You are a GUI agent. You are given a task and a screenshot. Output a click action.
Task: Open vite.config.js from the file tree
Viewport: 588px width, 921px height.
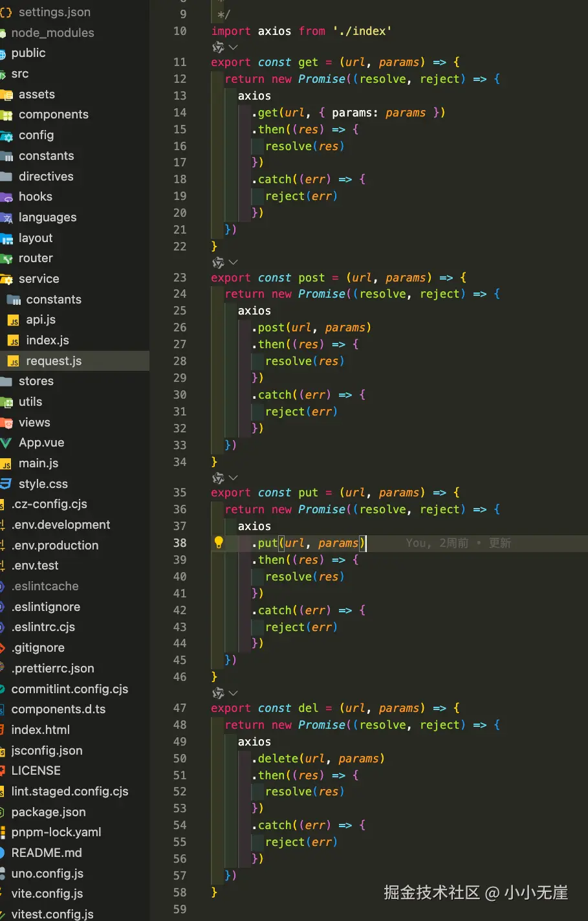pos(47,894)
